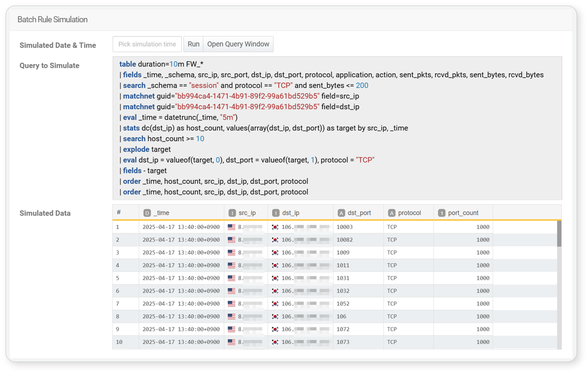
Task: Click the Batch Rule Simulation panel title
Action: click(x=52, y=19)
